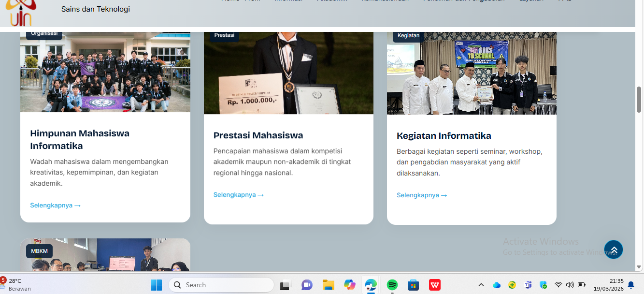This screenshot has width=644, height=294.
Task: Click the yellow-green tray icon beside OneDrive
Action: point(512,285)
